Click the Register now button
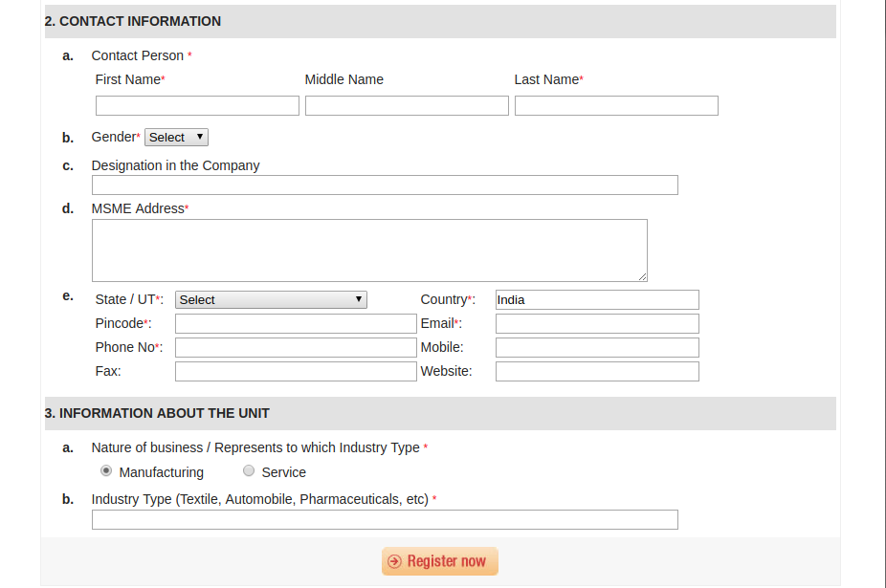 tap(440, 561)
